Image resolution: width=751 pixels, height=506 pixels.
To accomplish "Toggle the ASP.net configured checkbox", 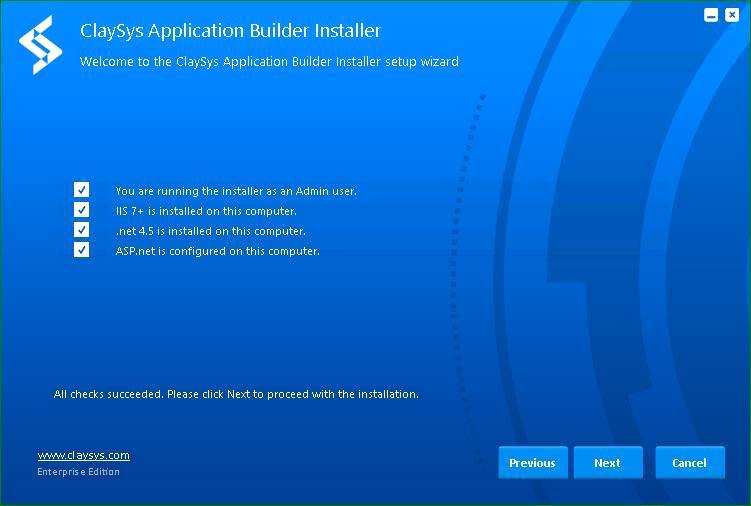I will (81, 250).
